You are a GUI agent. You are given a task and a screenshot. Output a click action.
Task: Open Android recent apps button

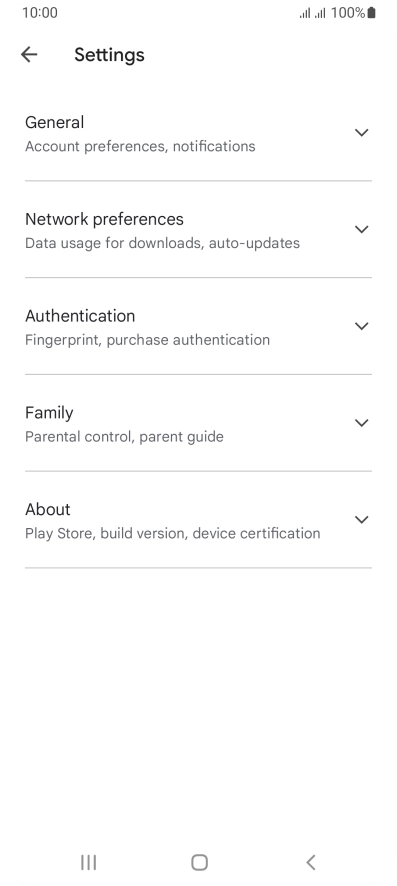click(89, 862)
